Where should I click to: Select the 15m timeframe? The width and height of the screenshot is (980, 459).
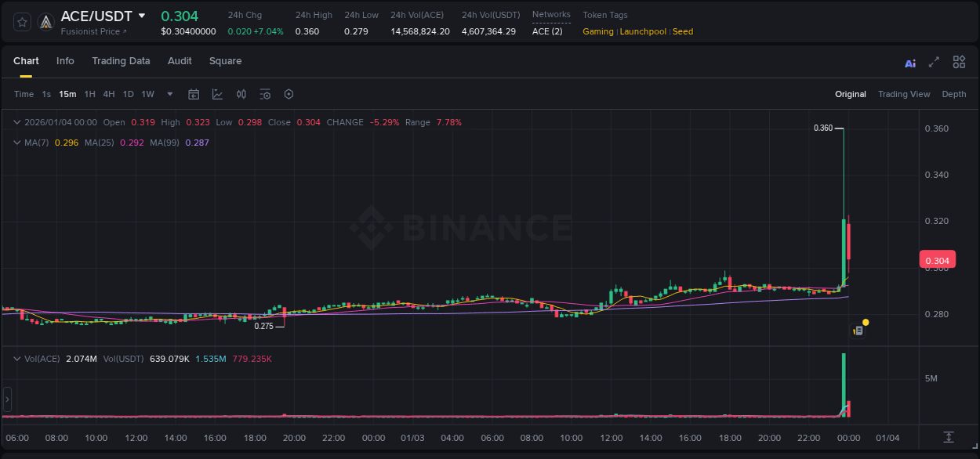[67, 94]
